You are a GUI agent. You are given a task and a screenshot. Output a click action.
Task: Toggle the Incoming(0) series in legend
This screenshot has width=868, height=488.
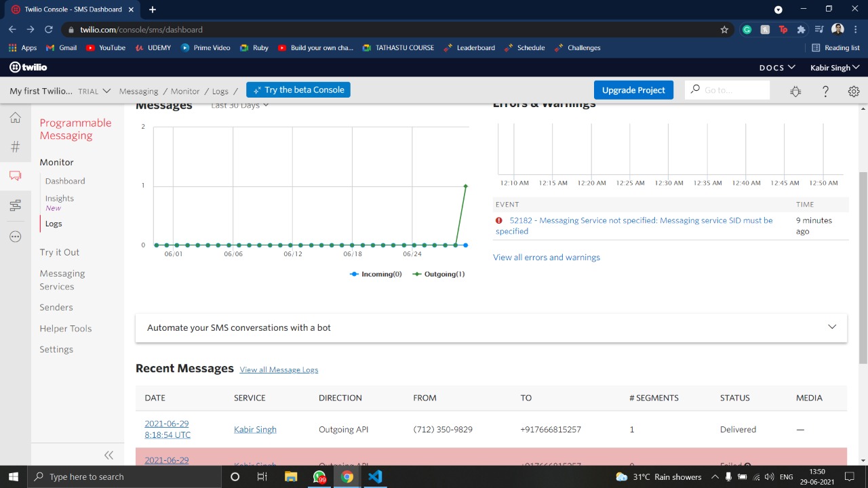(376, 274)
